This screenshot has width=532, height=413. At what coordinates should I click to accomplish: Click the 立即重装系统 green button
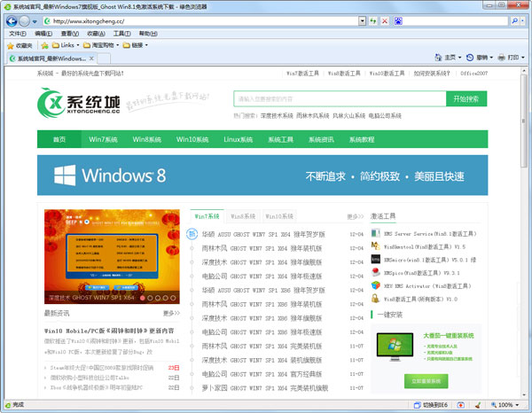click(x=426, y=381)
